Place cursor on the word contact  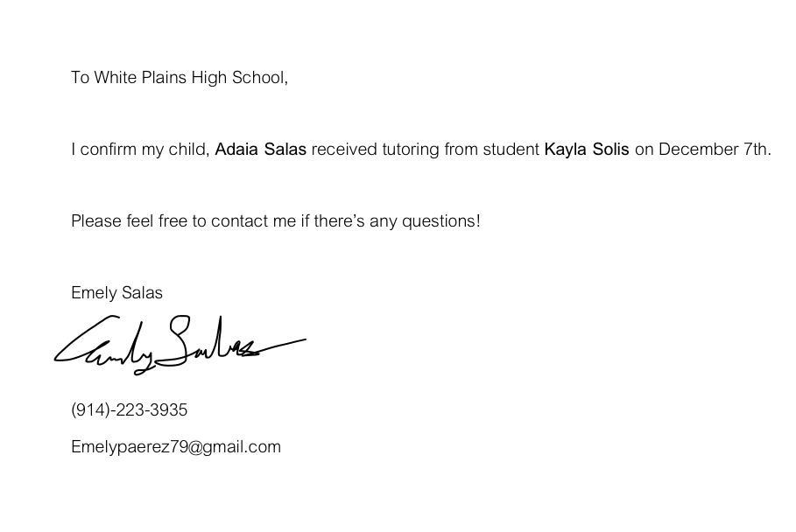click(x=239, y=221)
